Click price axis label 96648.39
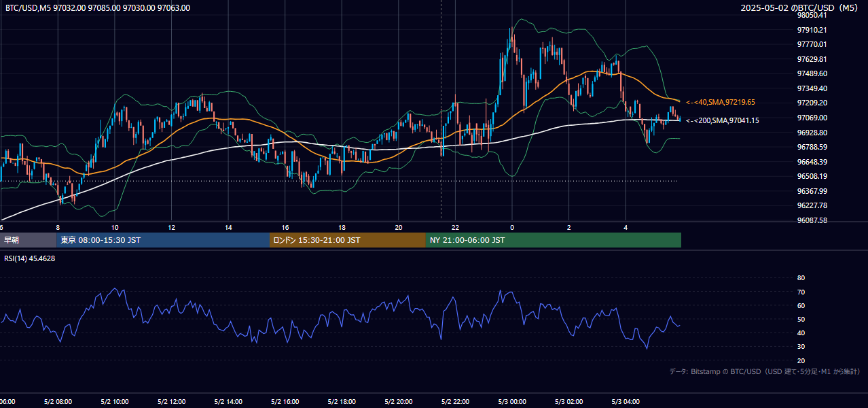868x408 pixels. [x=812, y=162]
